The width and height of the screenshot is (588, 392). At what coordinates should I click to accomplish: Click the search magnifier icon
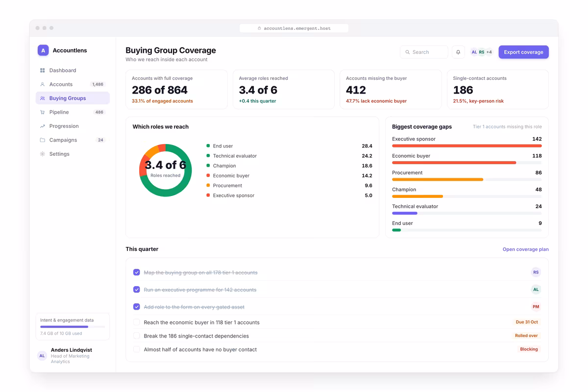click(408, 52)
